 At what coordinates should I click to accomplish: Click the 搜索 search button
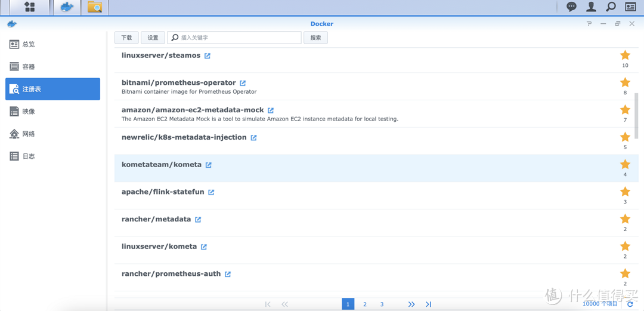[x=315, y=38]
